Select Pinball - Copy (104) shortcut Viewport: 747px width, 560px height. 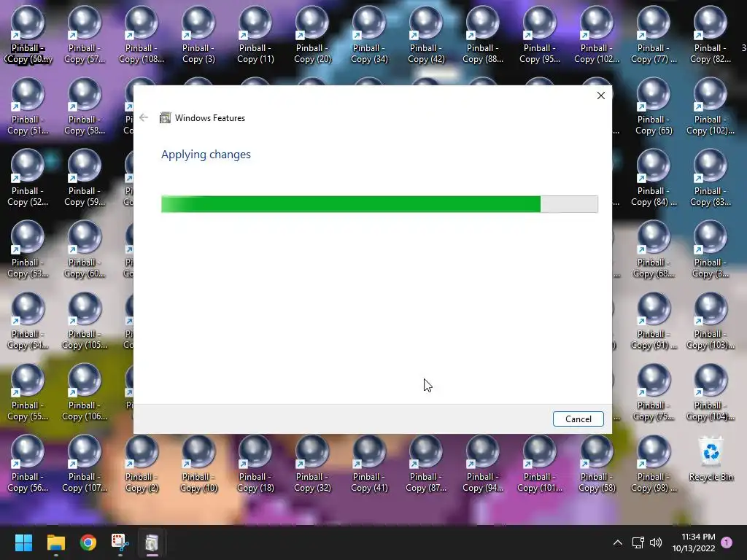click(711, 393)
